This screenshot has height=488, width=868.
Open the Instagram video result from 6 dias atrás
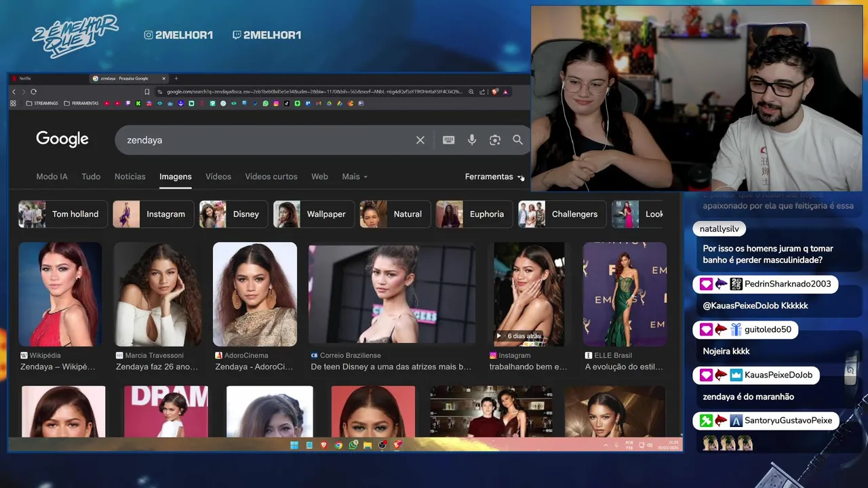529,294
